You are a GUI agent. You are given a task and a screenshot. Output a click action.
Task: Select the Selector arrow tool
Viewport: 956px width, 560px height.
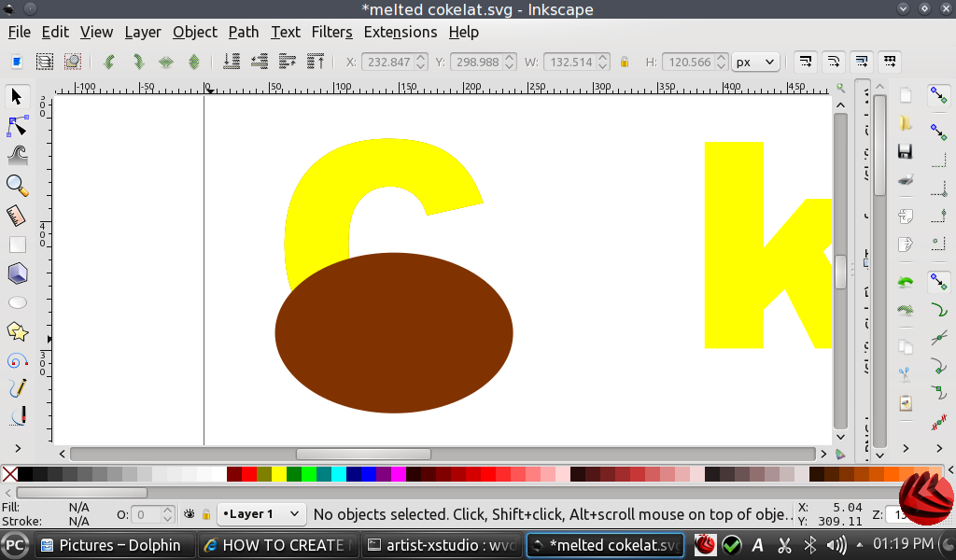point(17,97)
